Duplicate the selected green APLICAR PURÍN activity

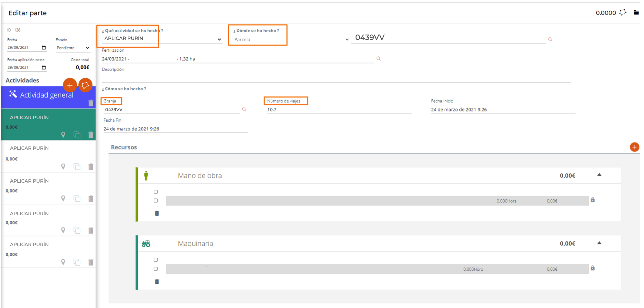click(77, 135)
